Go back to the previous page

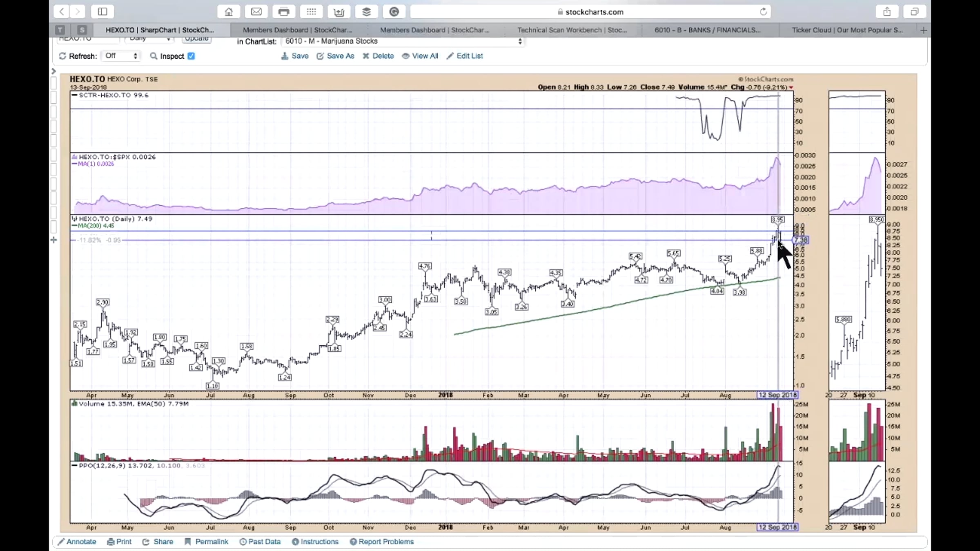pos(61,12)
